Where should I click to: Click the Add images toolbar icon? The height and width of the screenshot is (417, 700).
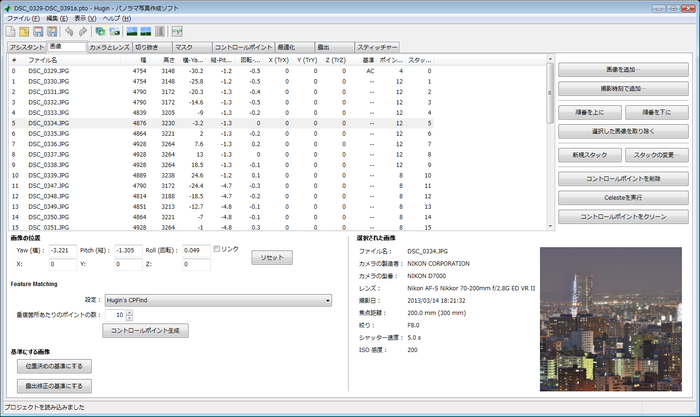100,31
